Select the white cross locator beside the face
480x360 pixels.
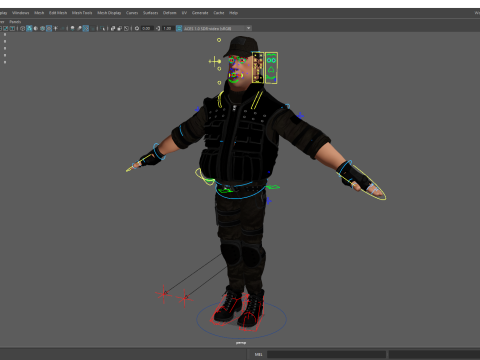[214, 61]
